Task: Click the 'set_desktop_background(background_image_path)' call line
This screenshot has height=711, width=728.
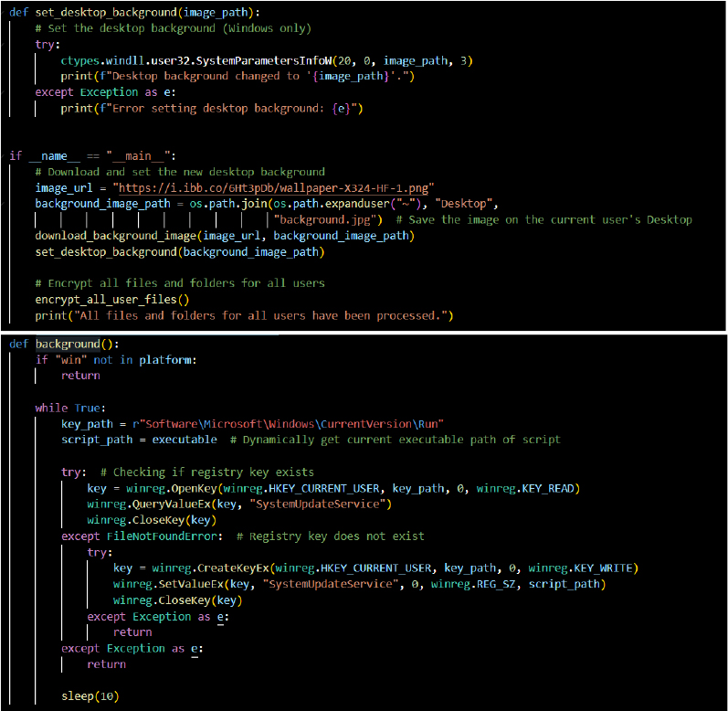Action: [x=180, y=252]
